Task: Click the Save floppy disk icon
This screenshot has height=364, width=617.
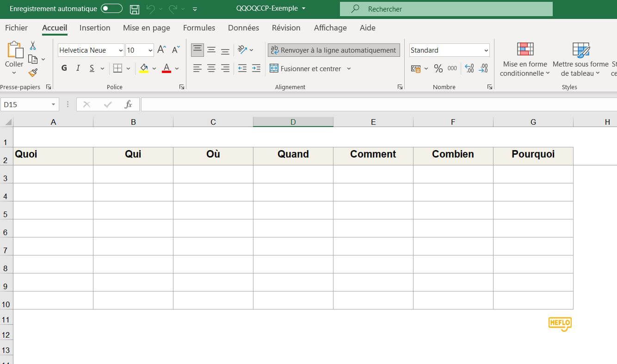Action: pos(135,9)
